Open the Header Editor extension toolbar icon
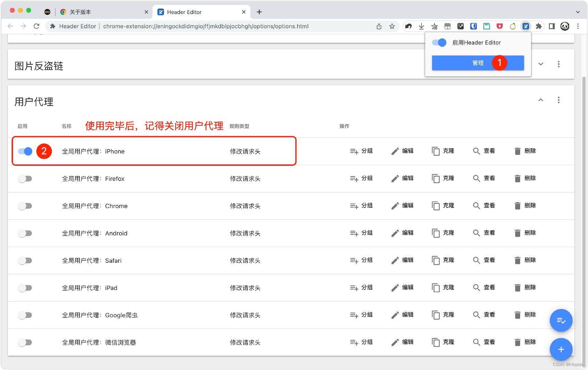Image resolution: width=588 pixels, height=370 pixels. 525,26
